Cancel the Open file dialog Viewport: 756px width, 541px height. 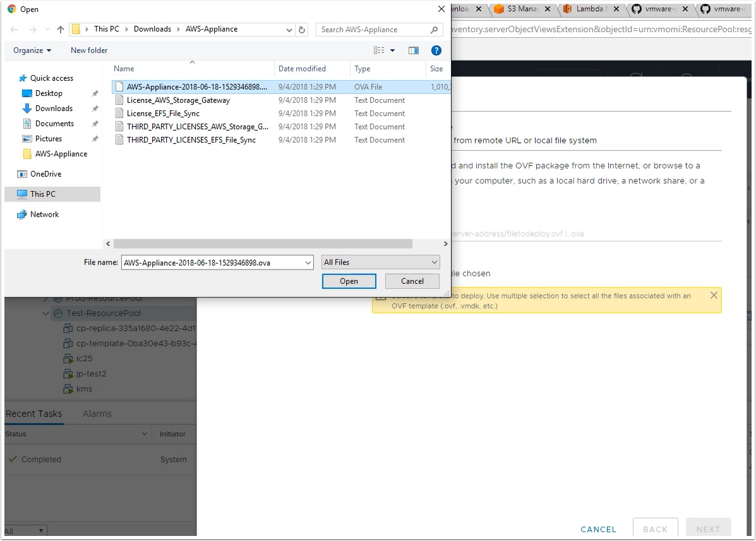click(412, 282)
